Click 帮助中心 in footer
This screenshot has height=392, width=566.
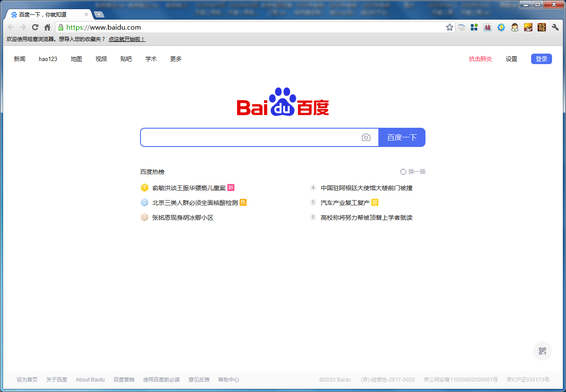tap(229, 380)
